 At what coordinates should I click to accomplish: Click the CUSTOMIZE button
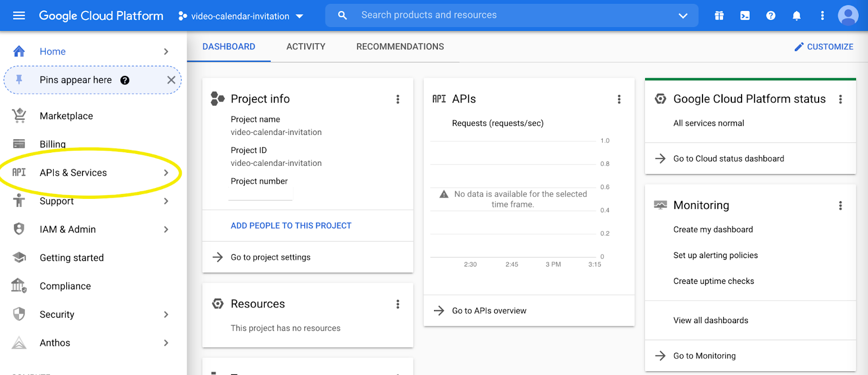(824, 47)
